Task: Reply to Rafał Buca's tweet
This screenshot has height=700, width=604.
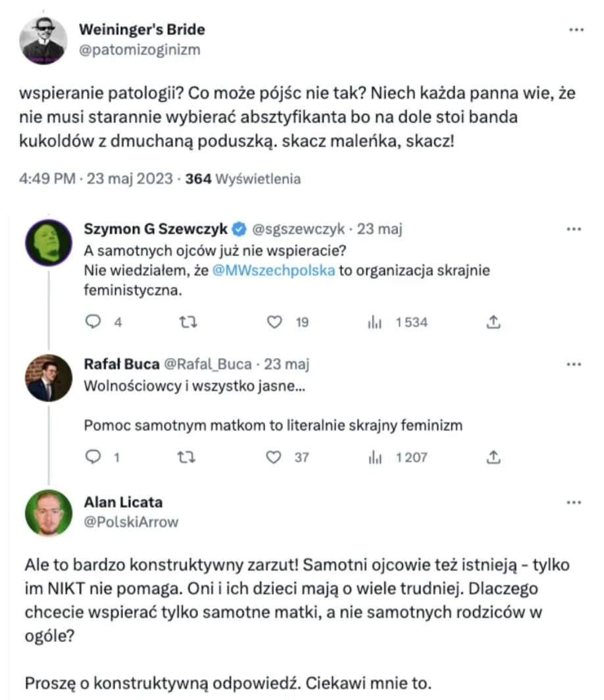Action: [x=93, y=457]
